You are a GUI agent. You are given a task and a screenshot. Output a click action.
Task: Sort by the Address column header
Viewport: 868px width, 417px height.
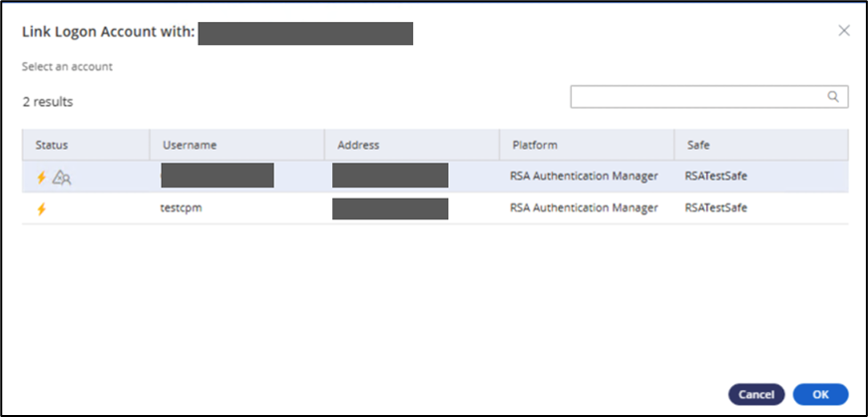[358, 146]
